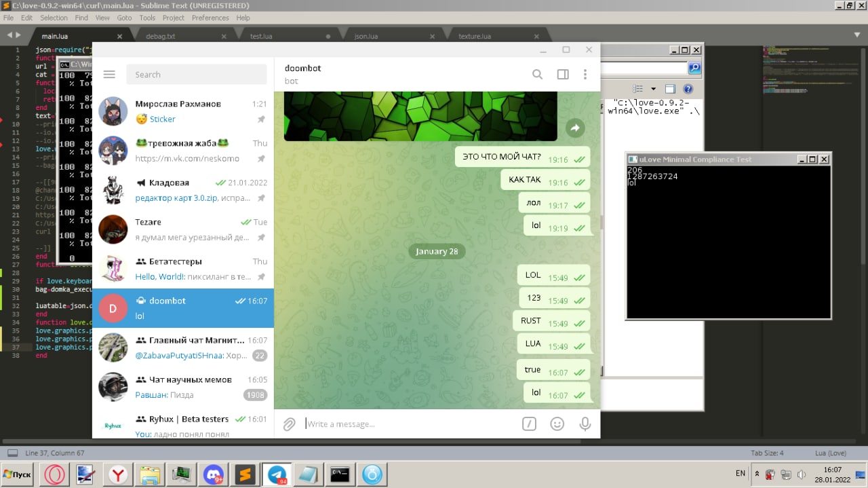Open Sublime File menu
The width and height of the screenshot is (868, 488).
coord(9,18)
